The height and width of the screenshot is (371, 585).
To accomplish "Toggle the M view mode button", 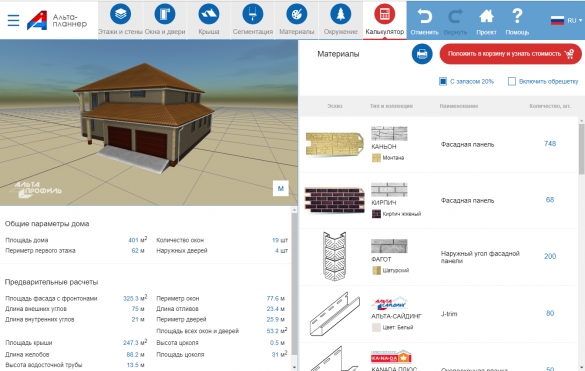I will point(281,188).
